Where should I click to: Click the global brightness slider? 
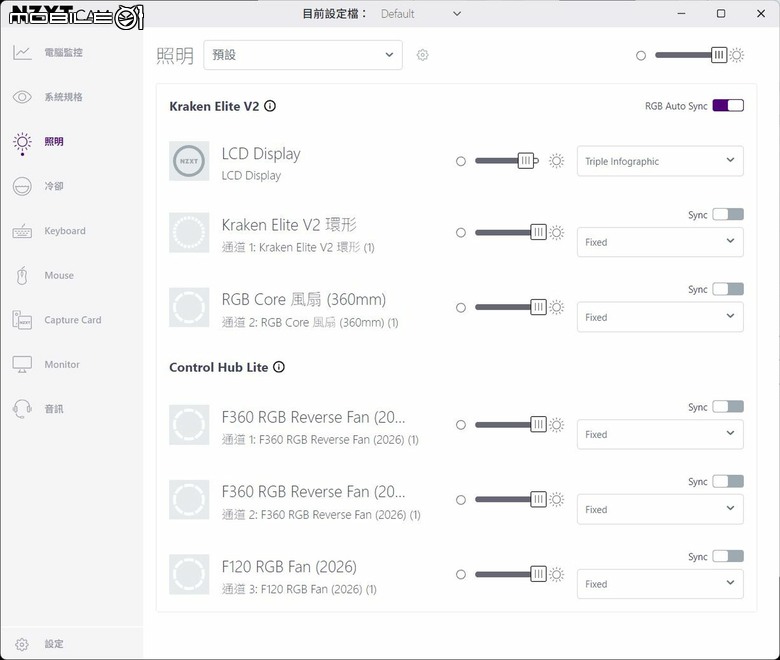(x=691, y=55)
